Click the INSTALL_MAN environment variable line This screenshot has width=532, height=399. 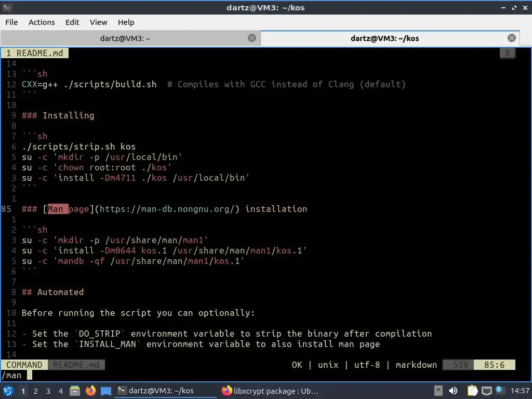coord(201,344)
